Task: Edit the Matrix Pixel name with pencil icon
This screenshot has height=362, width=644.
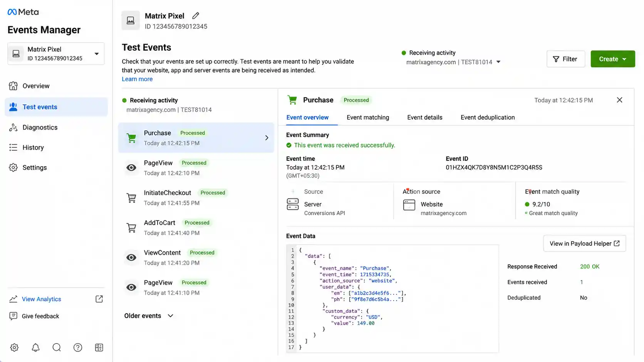Action: [x=196, y=16]
